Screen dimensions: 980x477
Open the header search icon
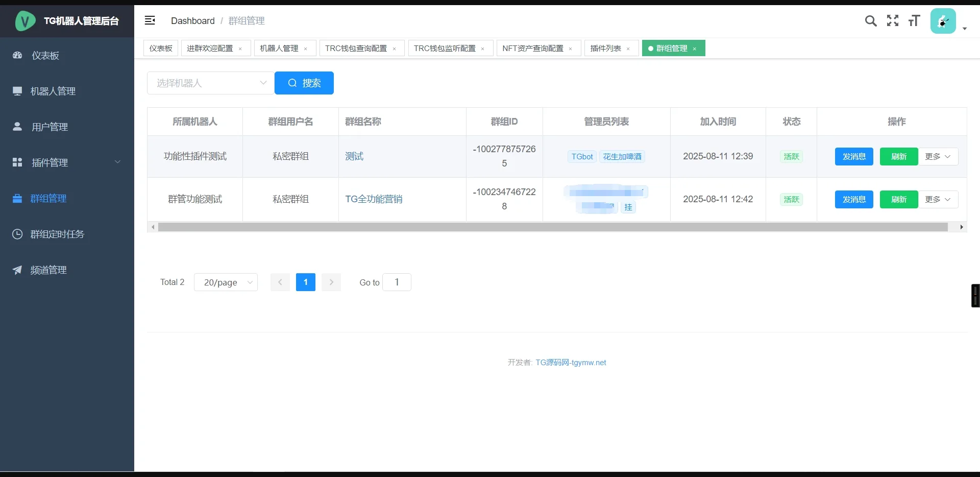coord(871,21)
